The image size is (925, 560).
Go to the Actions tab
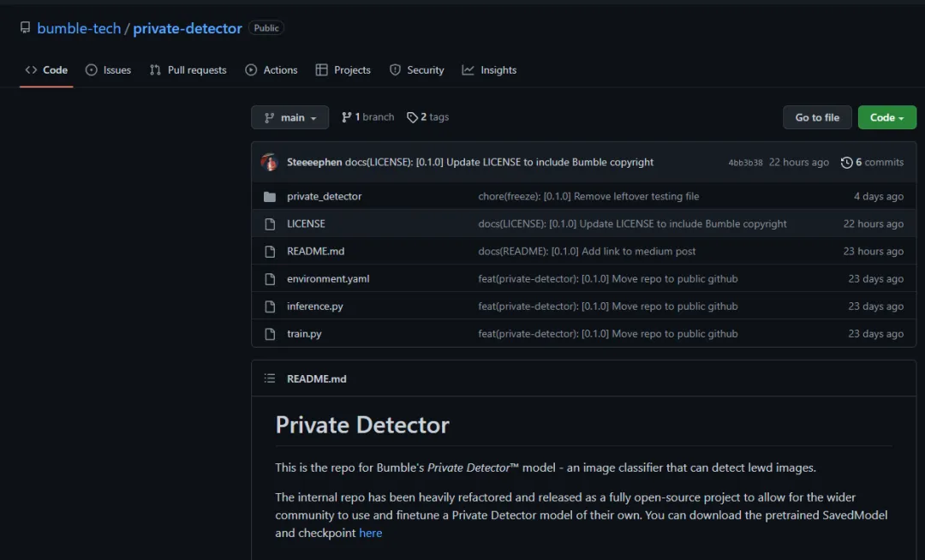pos(271,70)
